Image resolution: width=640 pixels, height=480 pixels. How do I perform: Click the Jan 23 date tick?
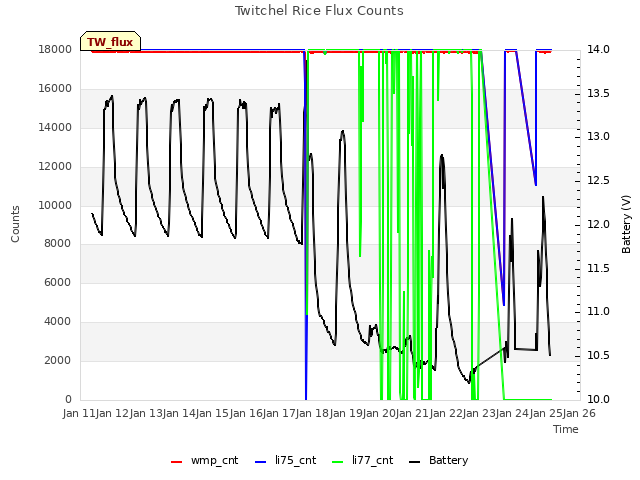479,413
